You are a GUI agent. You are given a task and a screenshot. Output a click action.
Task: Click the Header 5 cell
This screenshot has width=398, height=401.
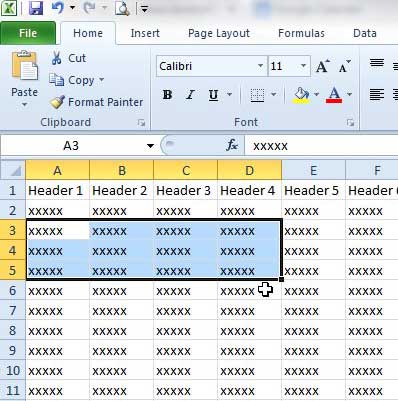pyautogui.click(x=313, y=190)
